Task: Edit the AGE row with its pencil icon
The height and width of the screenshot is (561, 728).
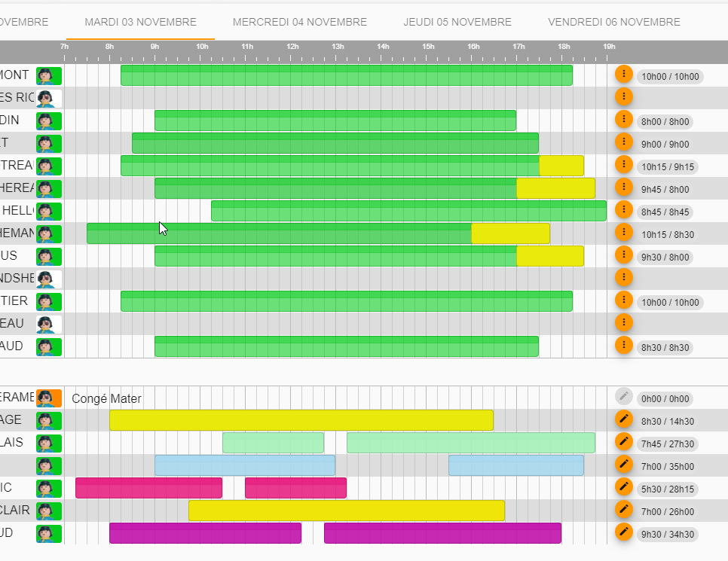Action: tap(623, 419)
